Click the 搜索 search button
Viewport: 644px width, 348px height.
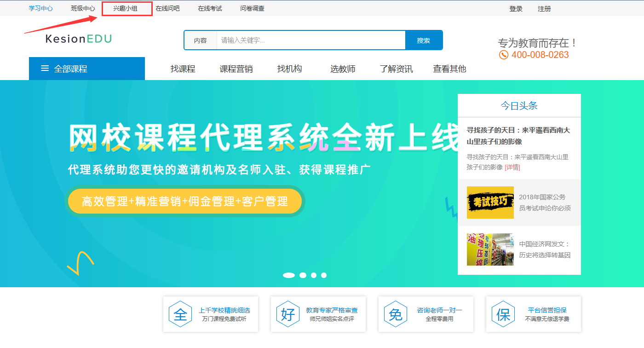click(424, 40)
